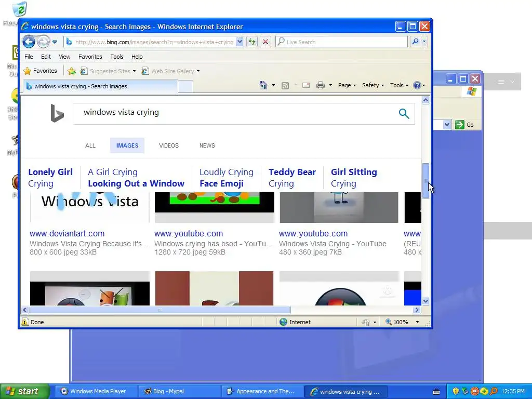Click the Go button in background window
This screenshot has height=399, width=532.
pos(464,125)
